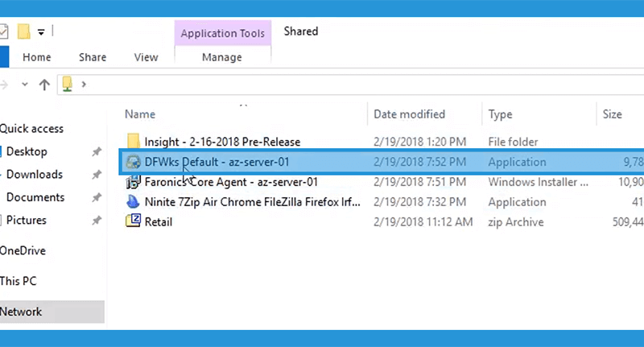Toggle the pin beside Documents
This screenshot has width=644, height=347.
tap(97, 197)
